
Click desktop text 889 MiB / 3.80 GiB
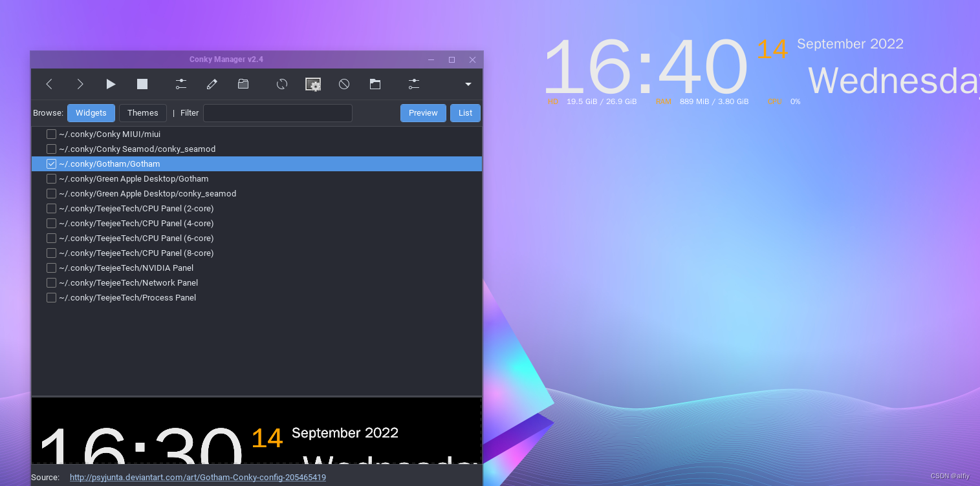point(714,101)
